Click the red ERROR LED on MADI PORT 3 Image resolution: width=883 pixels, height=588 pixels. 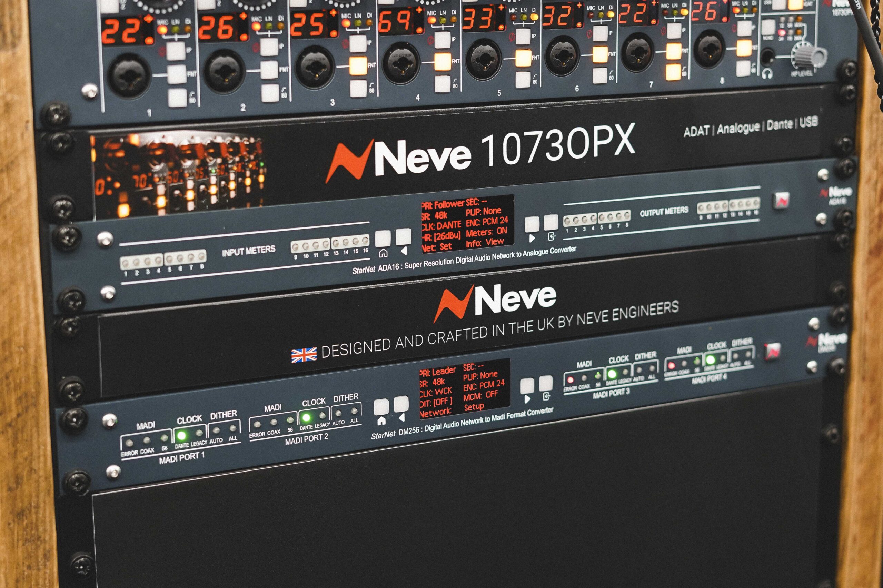pyautogui.click(x=571, y=379)
